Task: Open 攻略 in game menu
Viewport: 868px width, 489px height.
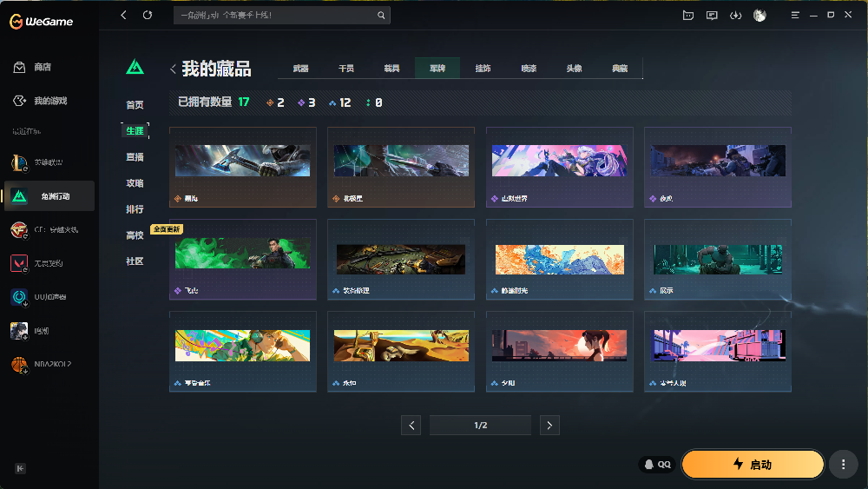Action: (x=135, y=182)
